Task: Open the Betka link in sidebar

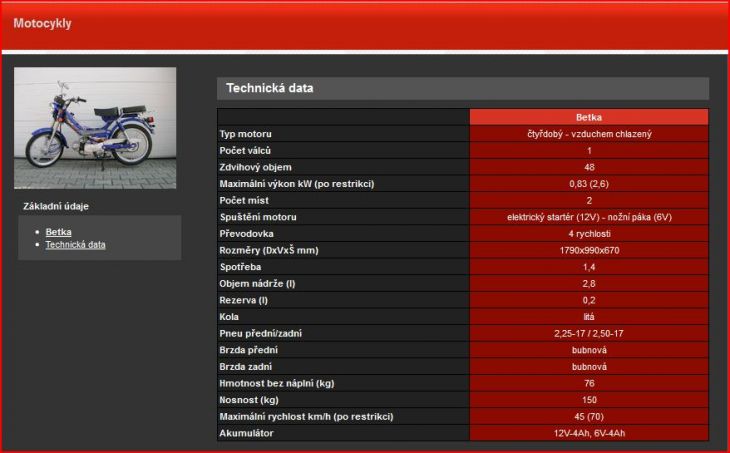Action: tap(58, 232)
